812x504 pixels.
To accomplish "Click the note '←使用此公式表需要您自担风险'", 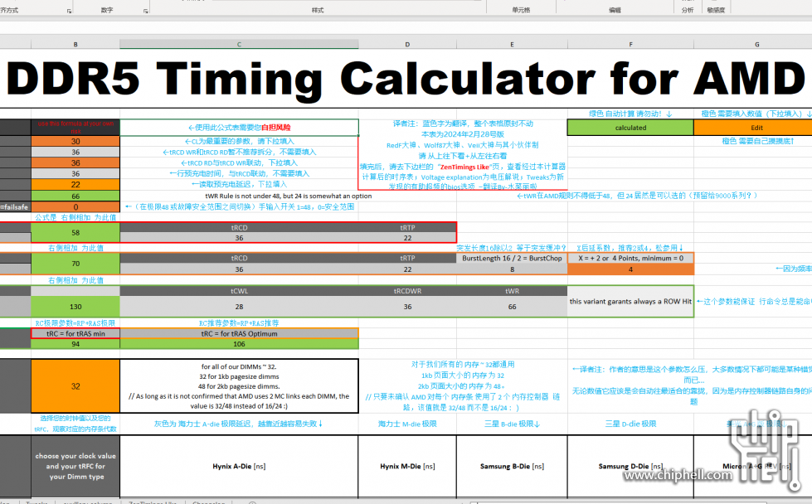I will click(239, 128).
